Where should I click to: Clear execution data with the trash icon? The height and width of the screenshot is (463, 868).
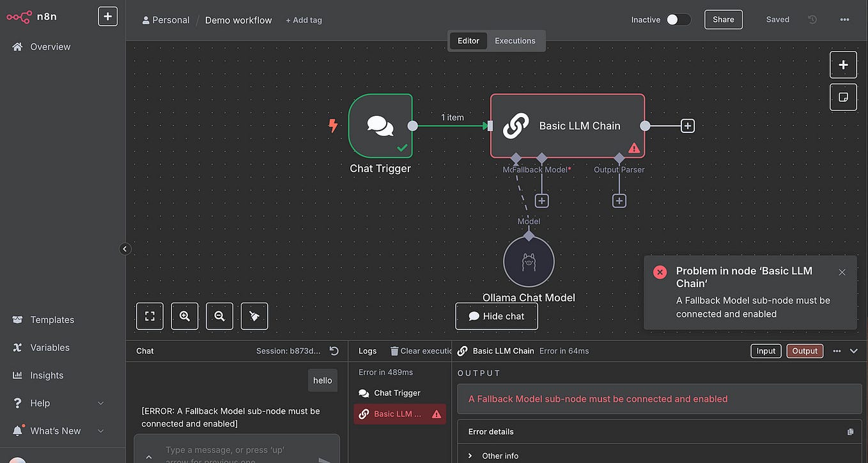coord(393,350)
